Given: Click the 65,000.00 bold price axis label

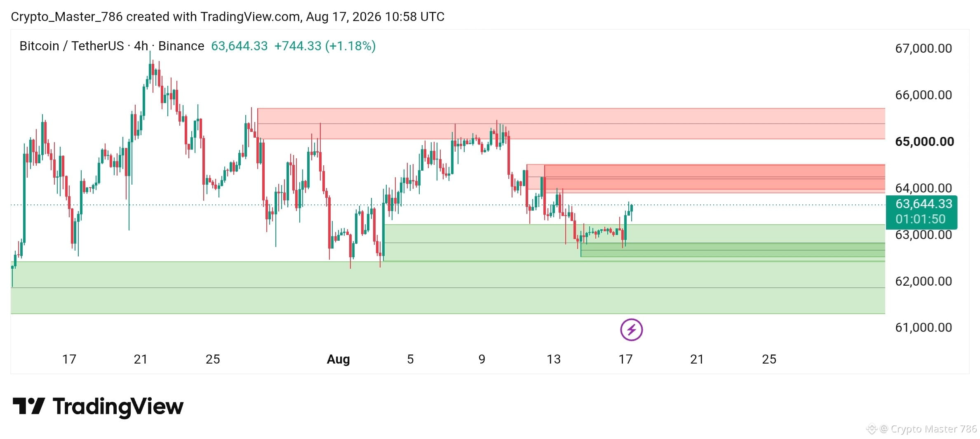Looking at the screenshot, I should pyautogui.click(x=924, y=141).
